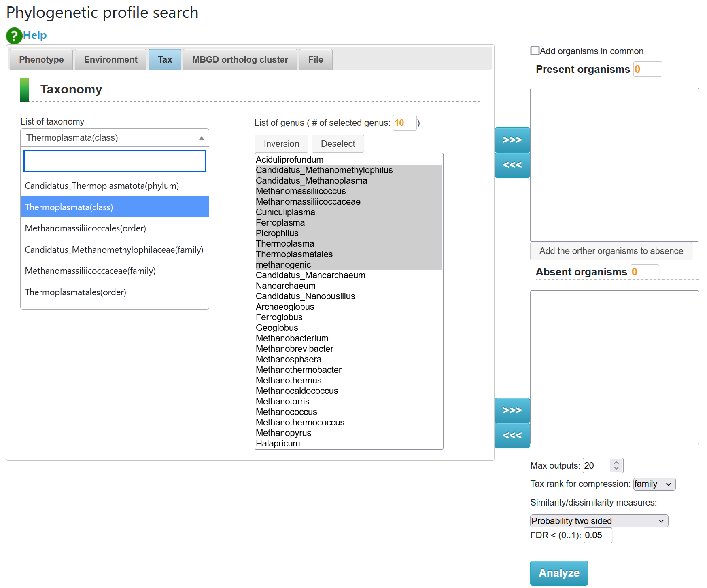Click the Deselect button
Viewport: 707px width, 588px height.
point(338,144)
